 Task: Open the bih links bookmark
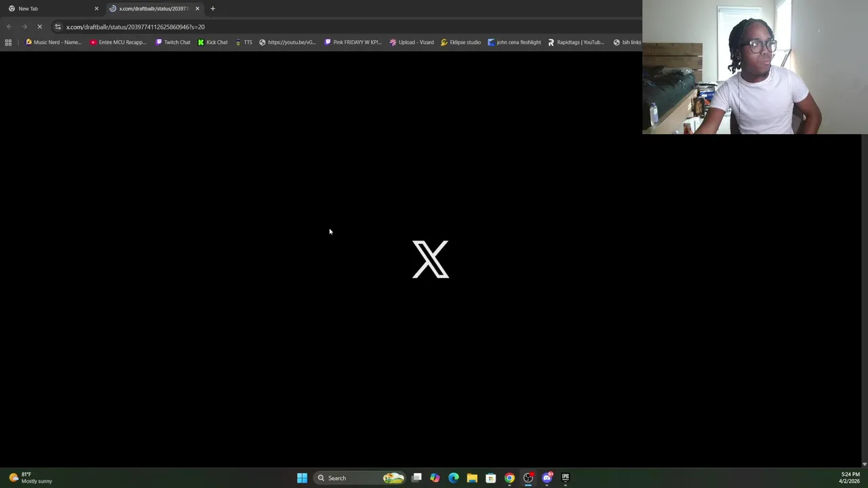point(627,42)
